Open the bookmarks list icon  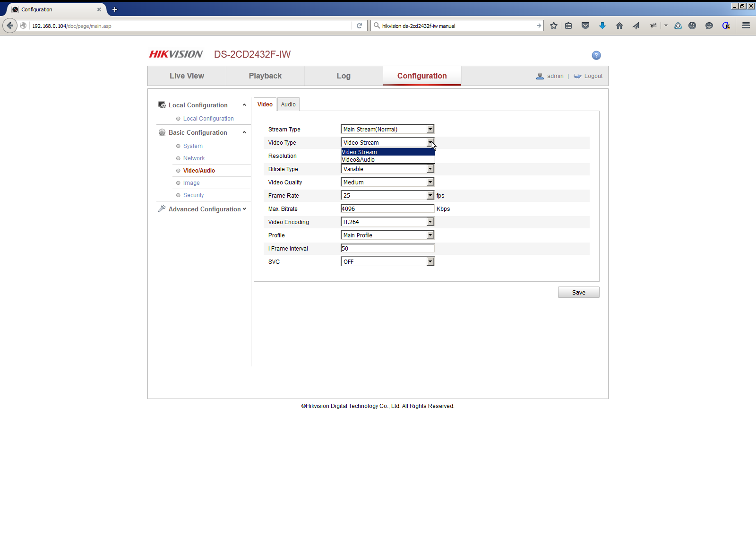point(568,26)
